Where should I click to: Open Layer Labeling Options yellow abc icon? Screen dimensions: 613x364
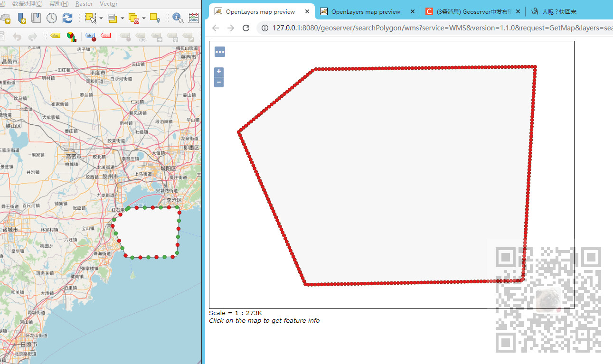click(x=56, y=36)
